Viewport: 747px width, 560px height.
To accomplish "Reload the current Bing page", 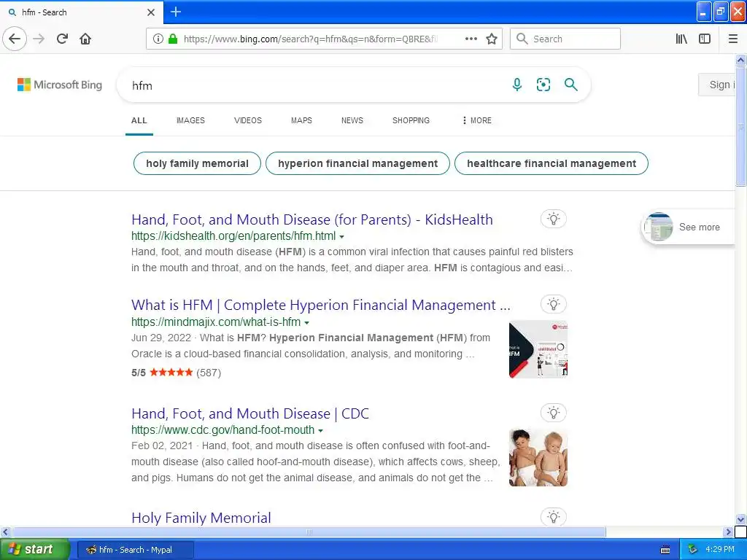I will pyautogui.click(x=62, y=39).
